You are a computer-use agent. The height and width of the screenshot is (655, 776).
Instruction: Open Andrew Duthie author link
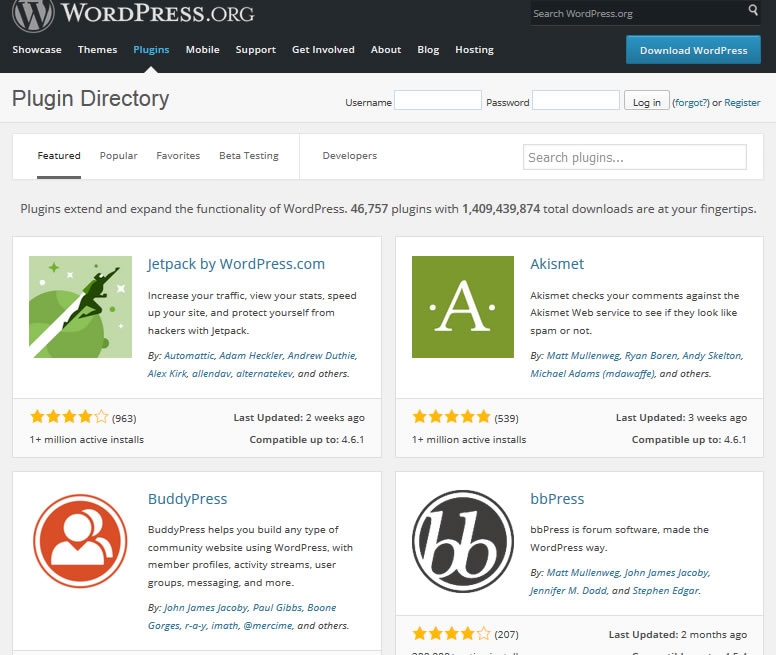tap(322, 355)
